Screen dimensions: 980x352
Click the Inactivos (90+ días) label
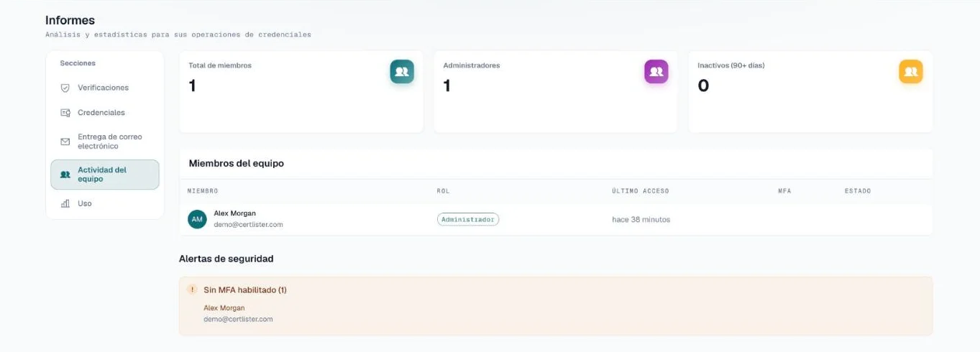click(x=731, y=65)
